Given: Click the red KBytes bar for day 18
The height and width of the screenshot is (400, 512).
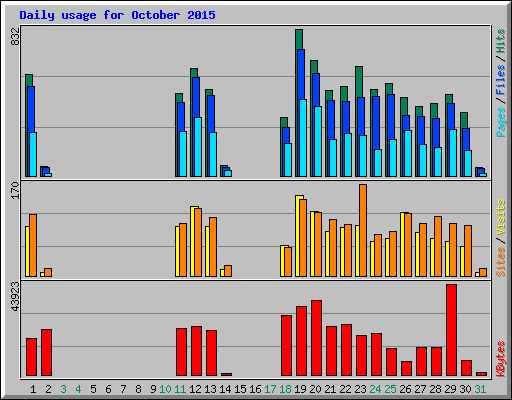Looking at the screenshot, I should tap(286, 346).
